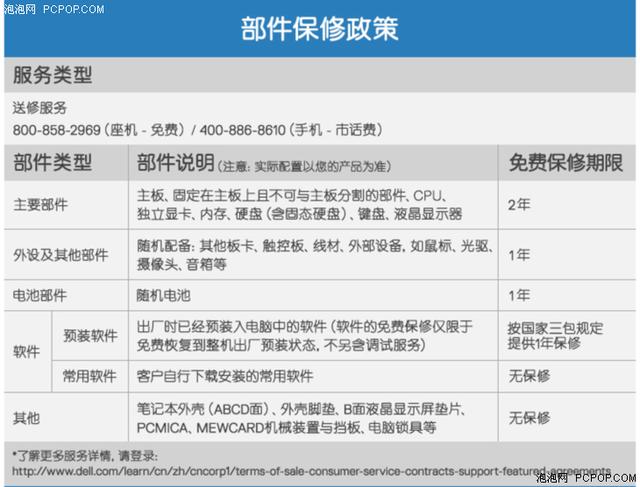The height and width of the screenshot is (487, 640).
Task: Click the 2年 warranty cell
Action: 519,205
